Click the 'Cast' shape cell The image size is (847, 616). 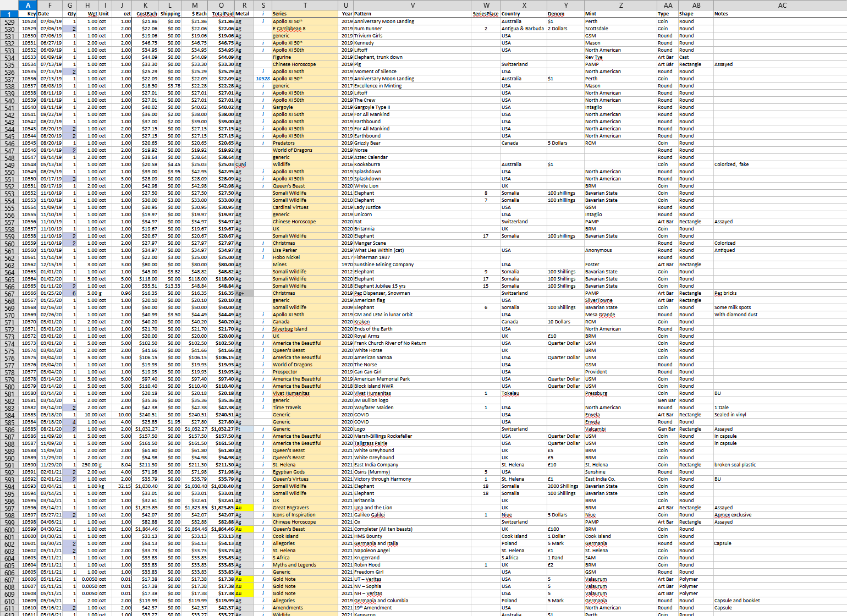pos(696,57)
